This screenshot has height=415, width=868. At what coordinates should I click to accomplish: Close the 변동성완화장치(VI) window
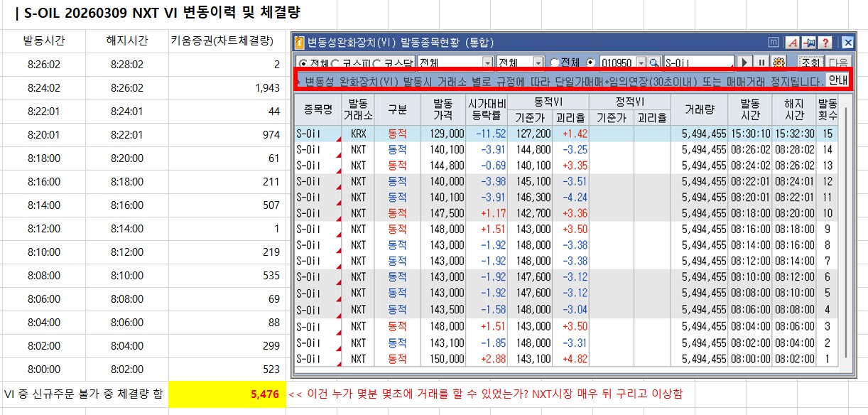point(847,43)
